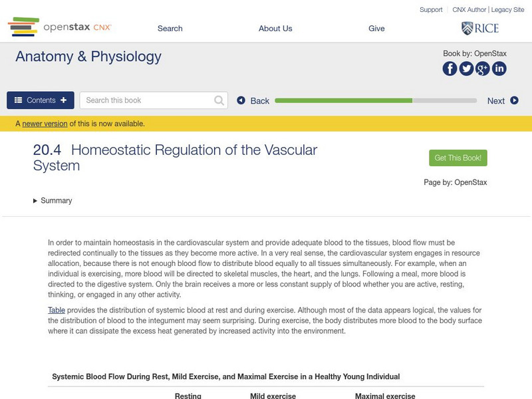Open the Search menu item
This screenshot has height=399, width=532.
click(170, 29)
